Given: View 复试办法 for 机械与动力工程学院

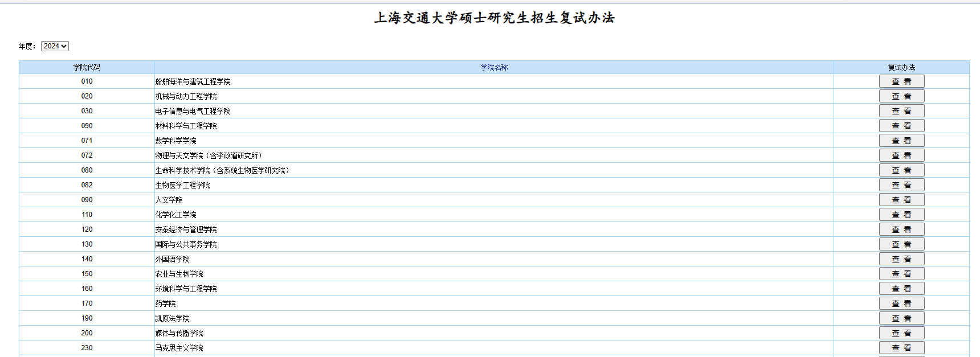Looking at the screenshot, I should [901, 96].
